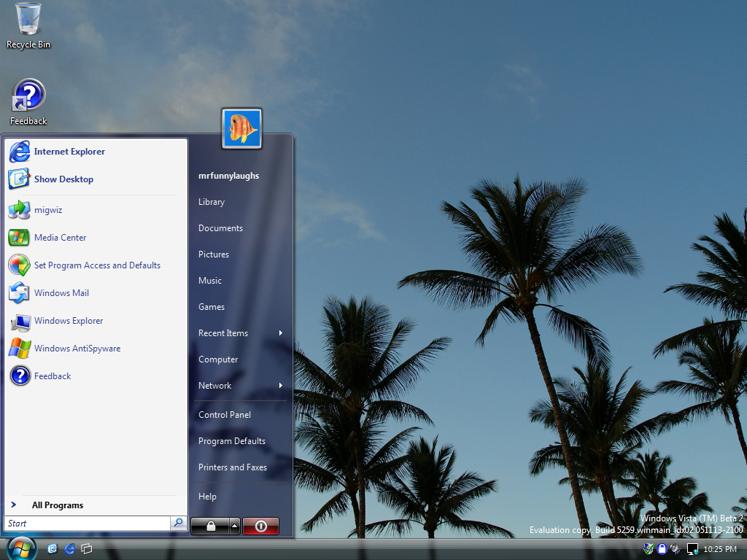This screenshot has height=560, width=747.
Task: Click the red power button
Action: coord(260,526)
